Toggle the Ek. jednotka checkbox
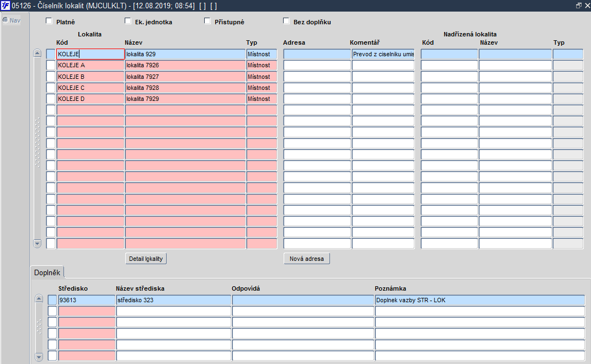This screenshot has width=591, height=364. (128, 21)
